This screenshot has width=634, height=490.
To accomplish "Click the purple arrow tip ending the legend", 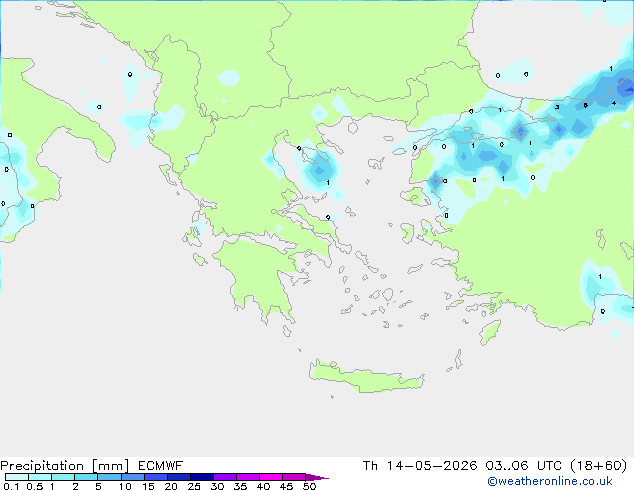I will click(317, 477).
